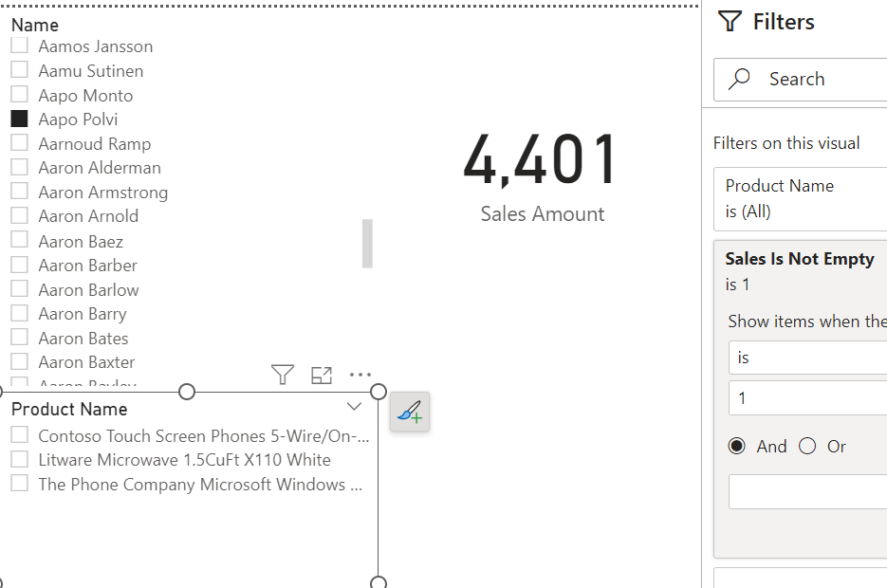Expand the Product Name filter card
The width and height of the screenshot is (887, 588).
802,198
